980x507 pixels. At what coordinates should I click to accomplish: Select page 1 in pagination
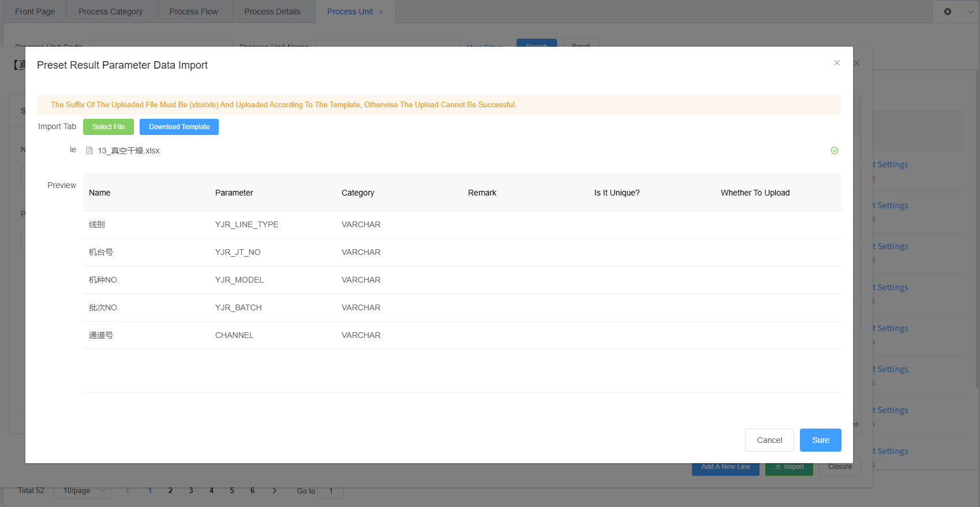pyautogui.click(x=150, y=491)
